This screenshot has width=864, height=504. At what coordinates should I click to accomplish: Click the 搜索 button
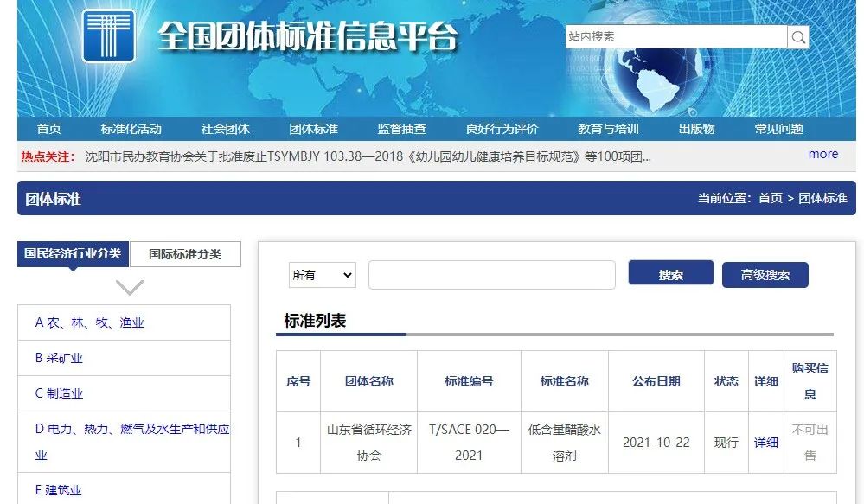click(670, 274)
